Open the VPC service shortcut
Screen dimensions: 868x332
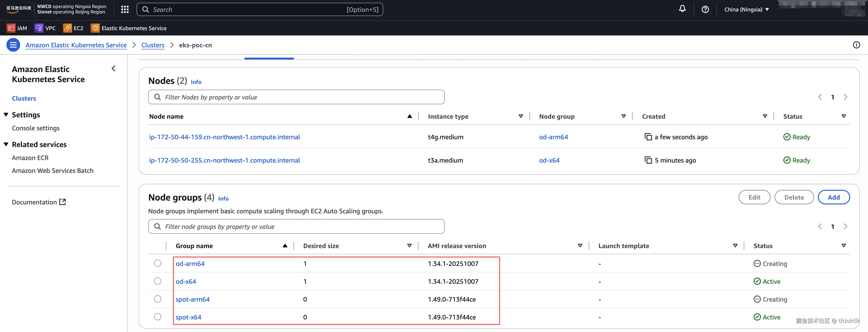coord(45,28)
